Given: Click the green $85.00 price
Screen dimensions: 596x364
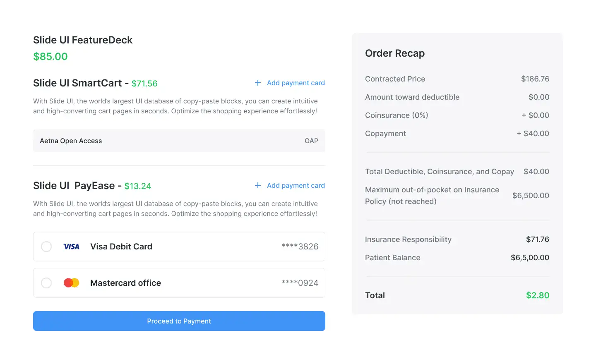Looking at the screenshot, I should [50, 56].
